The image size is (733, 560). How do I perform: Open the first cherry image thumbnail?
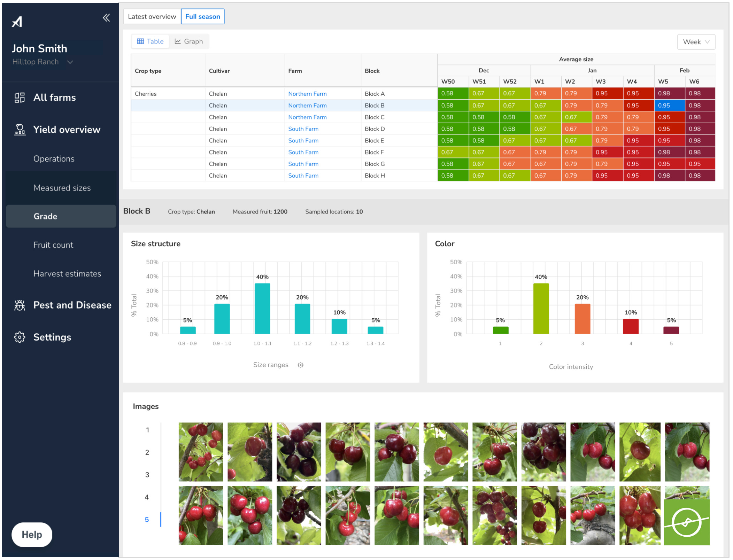pos(201,452)
